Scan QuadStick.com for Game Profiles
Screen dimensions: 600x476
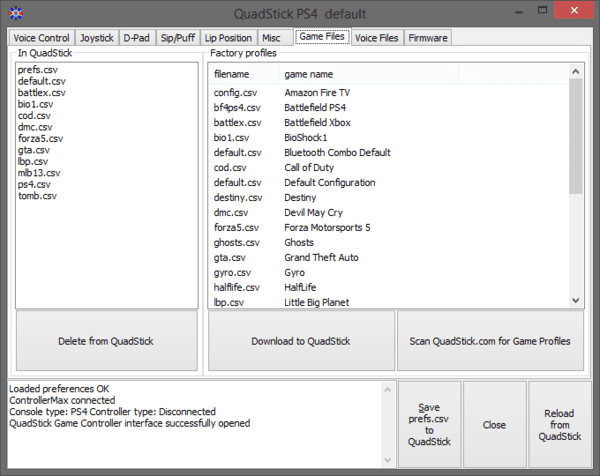[x=490, y=341]
